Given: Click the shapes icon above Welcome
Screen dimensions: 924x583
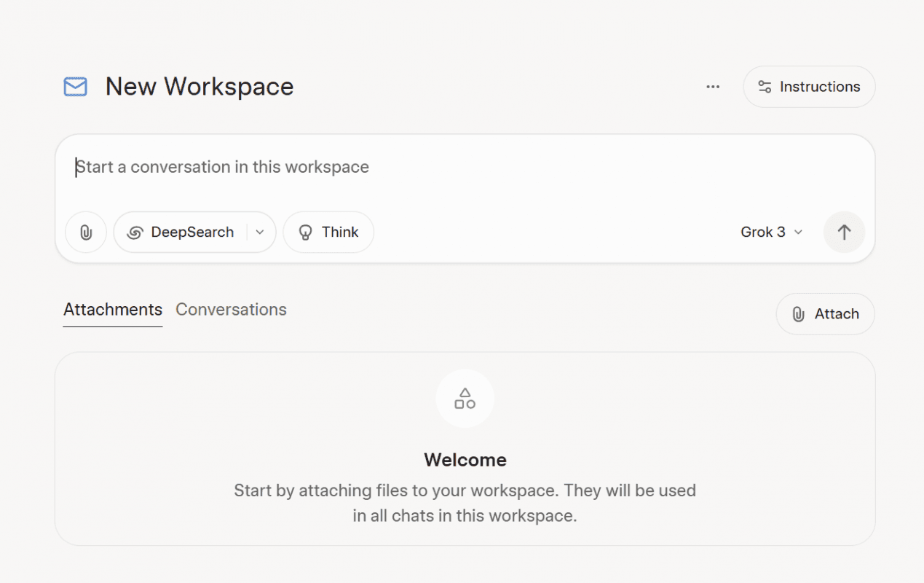Looking at the screenshot, I should coord(465,399).
